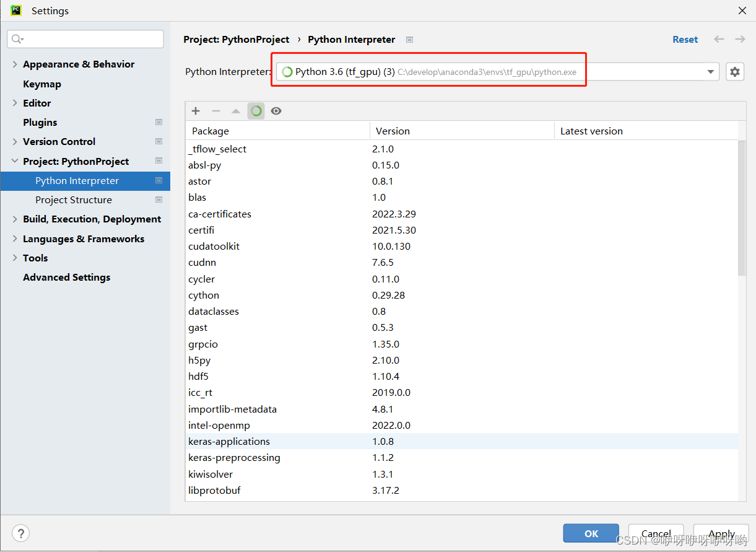Click the Apply button
The height and width of the screenshot is (552, 756).
(x=721, y=533)
